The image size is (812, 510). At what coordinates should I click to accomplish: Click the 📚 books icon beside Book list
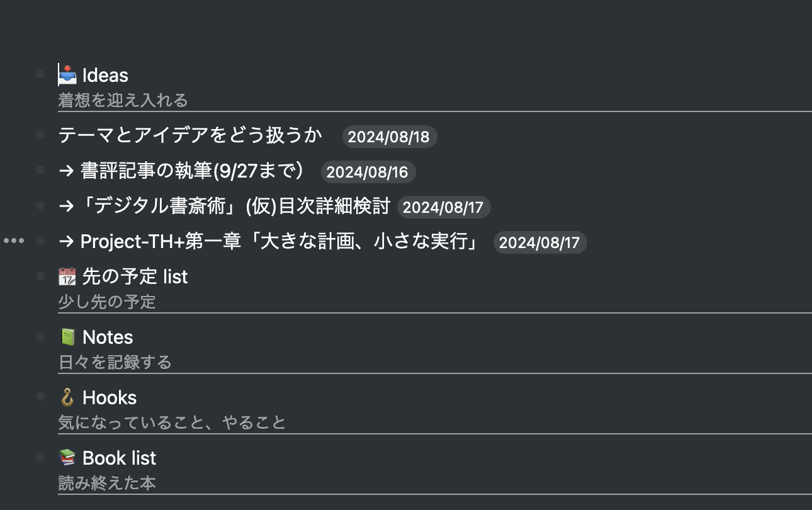tap(66, 458)
